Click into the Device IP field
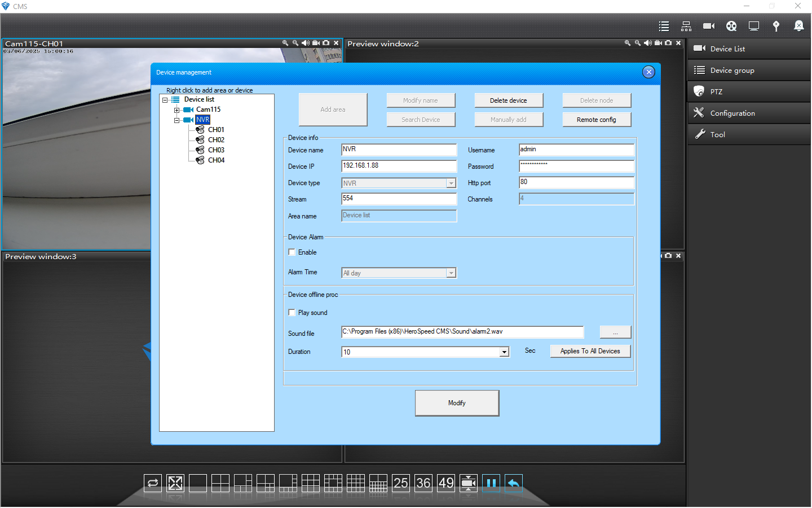Viewport: 812px width, 508px height. point(399,166)
